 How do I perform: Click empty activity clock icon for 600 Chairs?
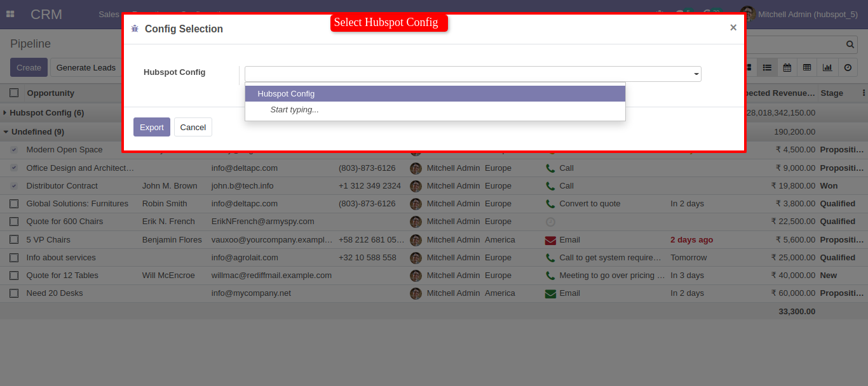pyautogui.click(x=550, y=222)
